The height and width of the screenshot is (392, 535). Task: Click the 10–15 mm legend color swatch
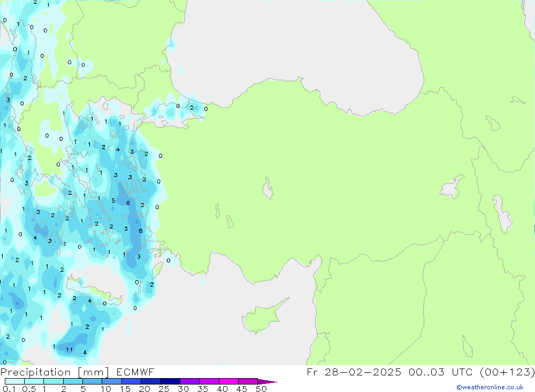112,381
